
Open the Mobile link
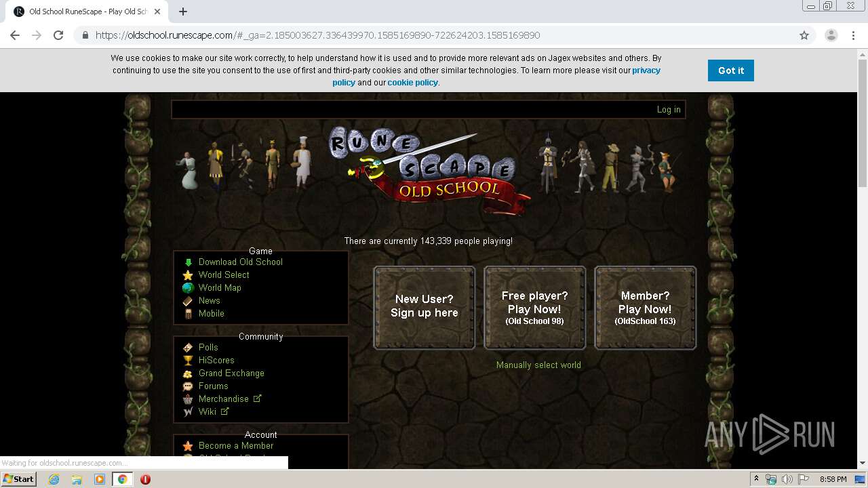coord(212,314)
